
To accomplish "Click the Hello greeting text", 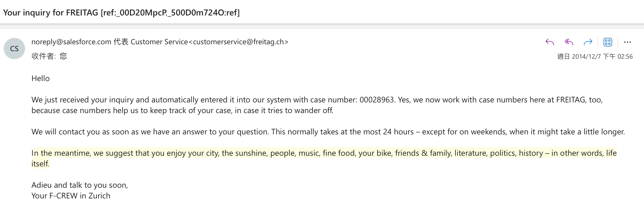I will [x=40, y=78].
